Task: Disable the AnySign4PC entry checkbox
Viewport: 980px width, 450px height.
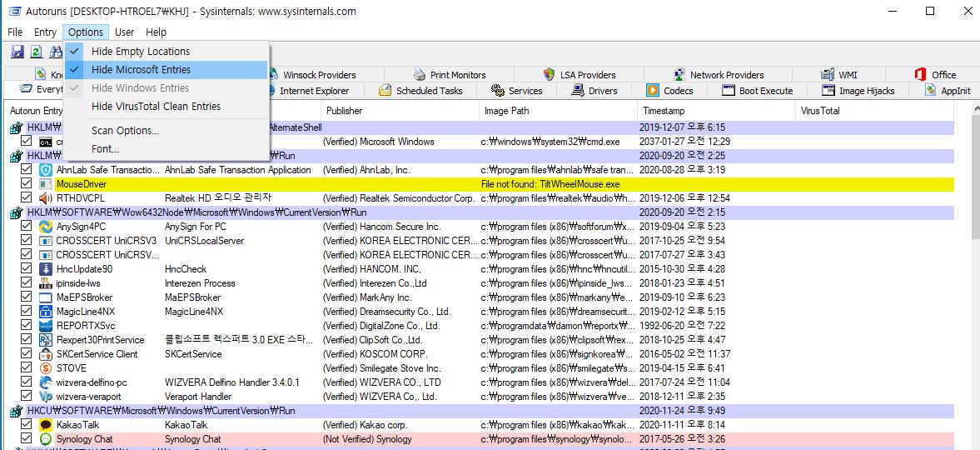Action: coord(27,226)
